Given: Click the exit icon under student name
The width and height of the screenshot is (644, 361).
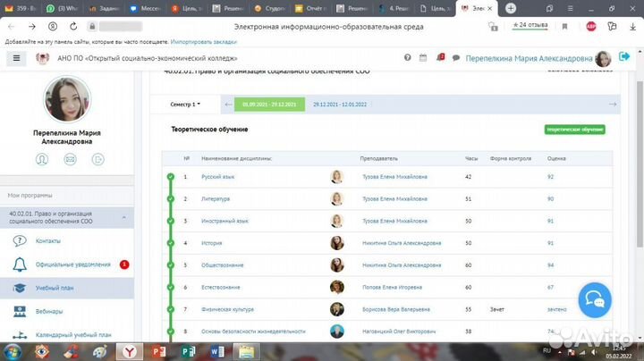Looking at the screenshot, I should pyautogui.click(x=97, y=159).
